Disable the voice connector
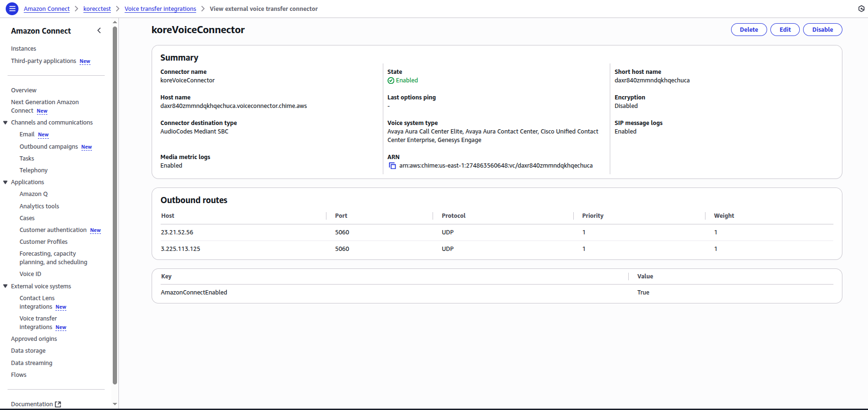Screen dimensions: 868x410 pos(823,29)
